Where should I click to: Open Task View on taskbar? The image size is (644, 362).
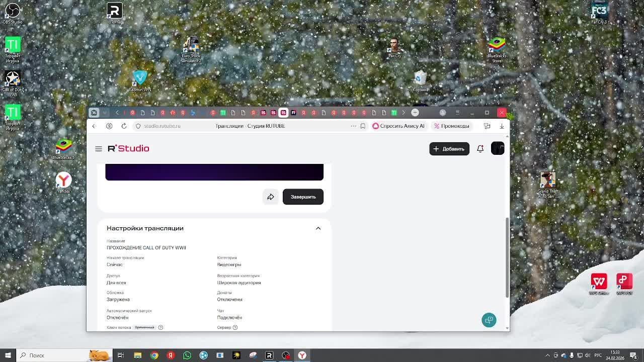[x=121, y=355]
